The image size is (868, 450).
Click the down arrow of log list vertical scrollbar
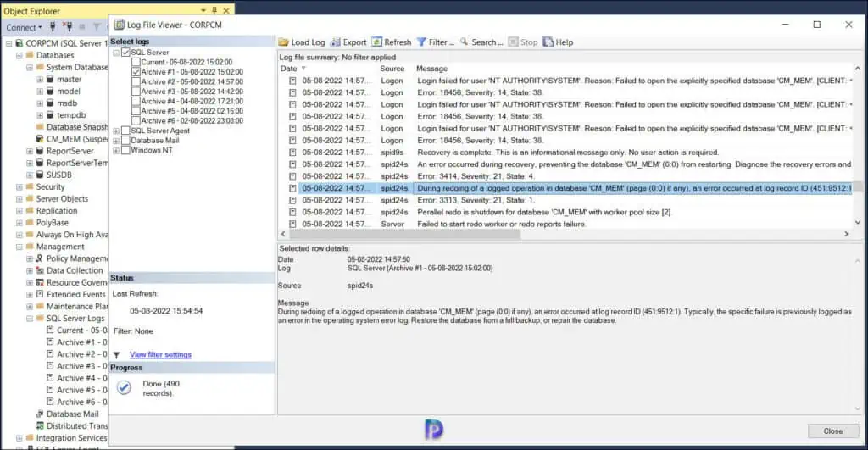click(x=858, y=223)
